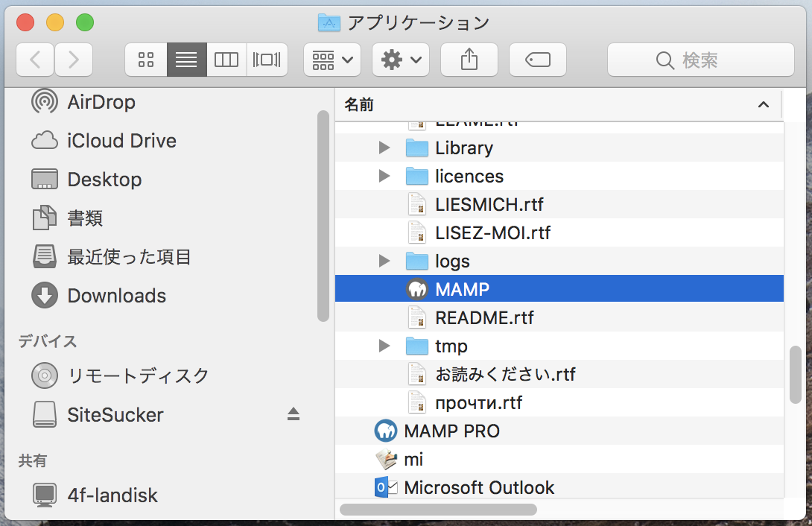Select the MAMP PRO application icon
Screen dimensions: 812x526
(x=386, y=431)
